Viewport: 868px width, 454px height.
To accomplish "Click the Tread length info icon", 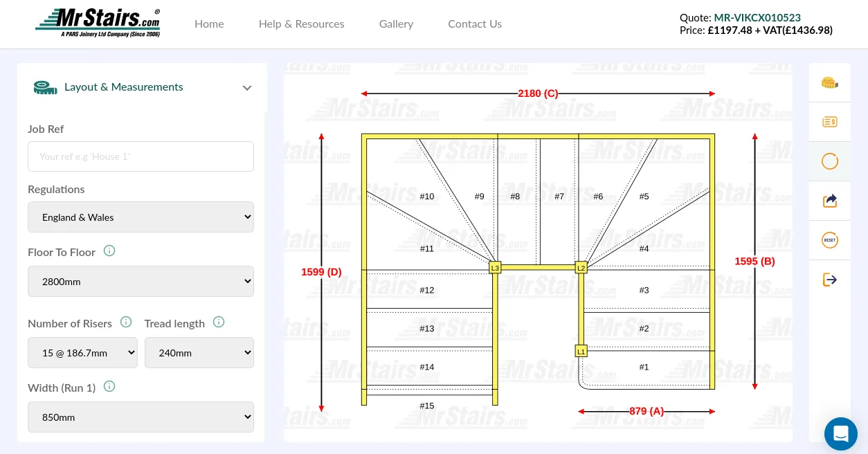I will click(x=219, y=323).
